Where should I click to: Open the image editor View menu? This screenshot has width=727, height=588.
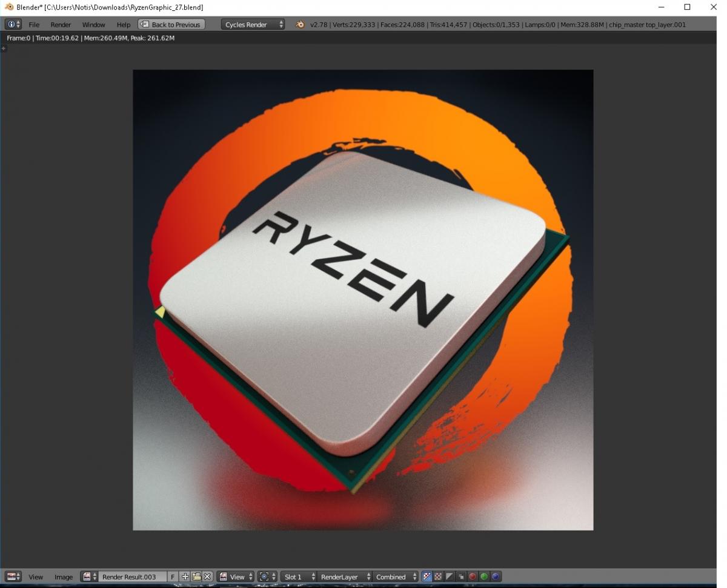coord(36,577)
